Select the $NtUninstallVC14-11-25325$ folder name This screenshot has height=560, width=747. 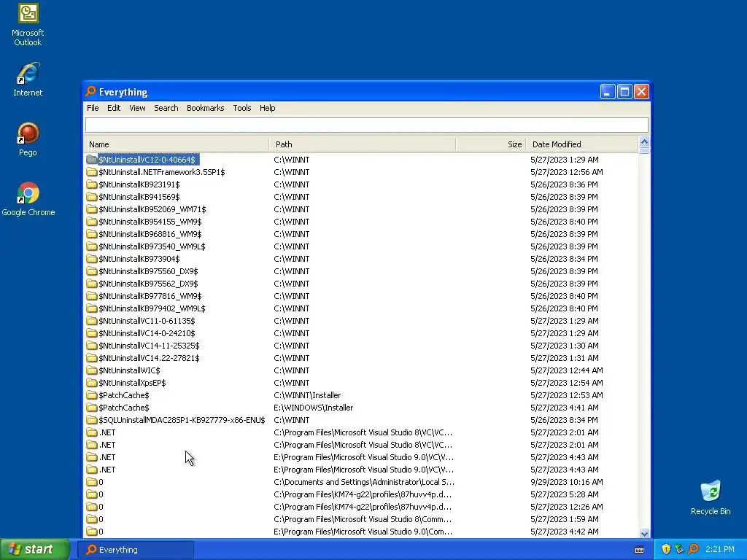[x=149, y=345]
